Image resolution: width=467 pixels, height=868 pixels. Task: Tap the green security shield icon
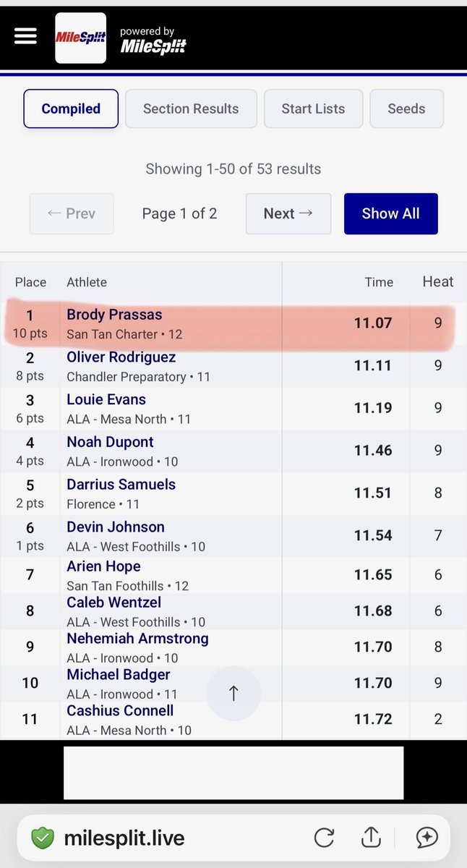[43, 838]
